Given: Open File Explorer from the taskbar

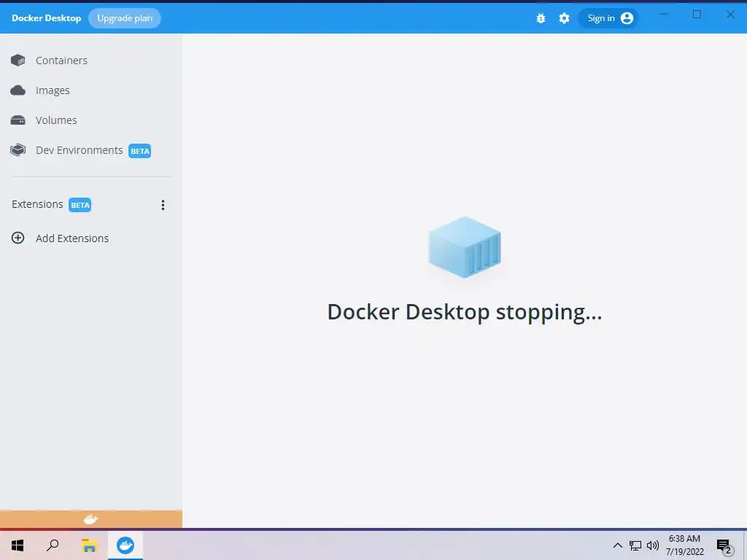Looking at the screenshot, I should (89, 545).
